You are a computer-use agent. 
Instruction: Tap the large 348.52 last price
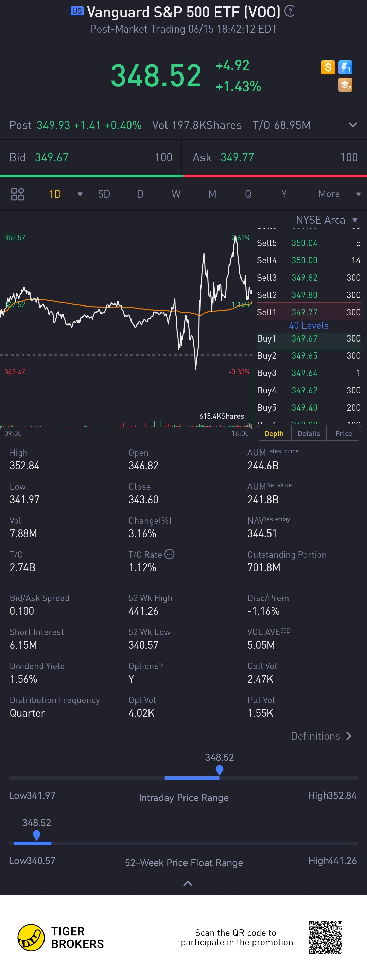pos(156,75)
